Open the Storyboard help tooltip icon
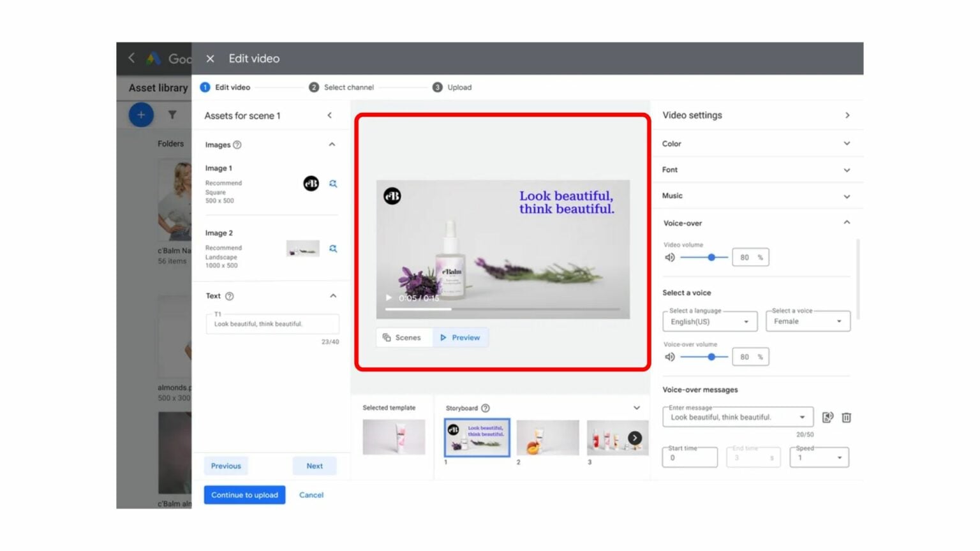Image resolution: width=980 pixels, height=551 pixels. click(x=486, y=408)
